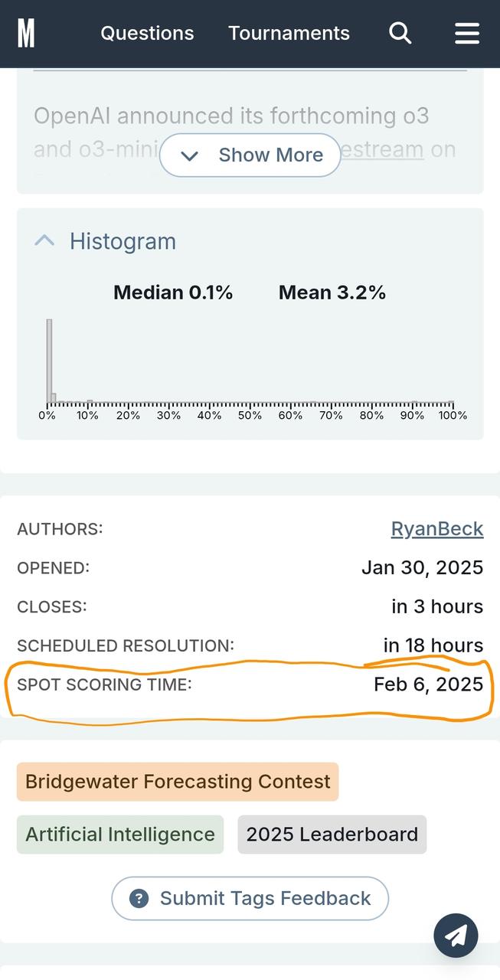
Task: Click the 50% histogram axis label
Action: (x=250, y=416)
